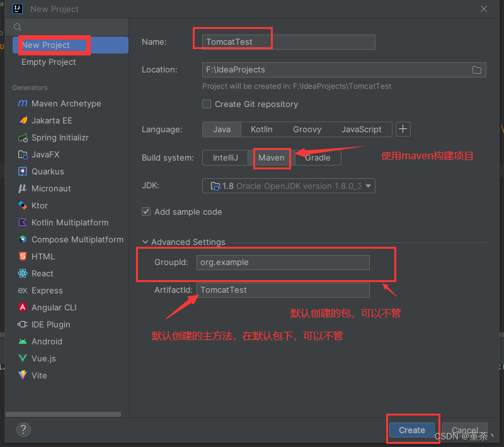
Task: Click the Jakarta EE generator icon
Action: 23,120
